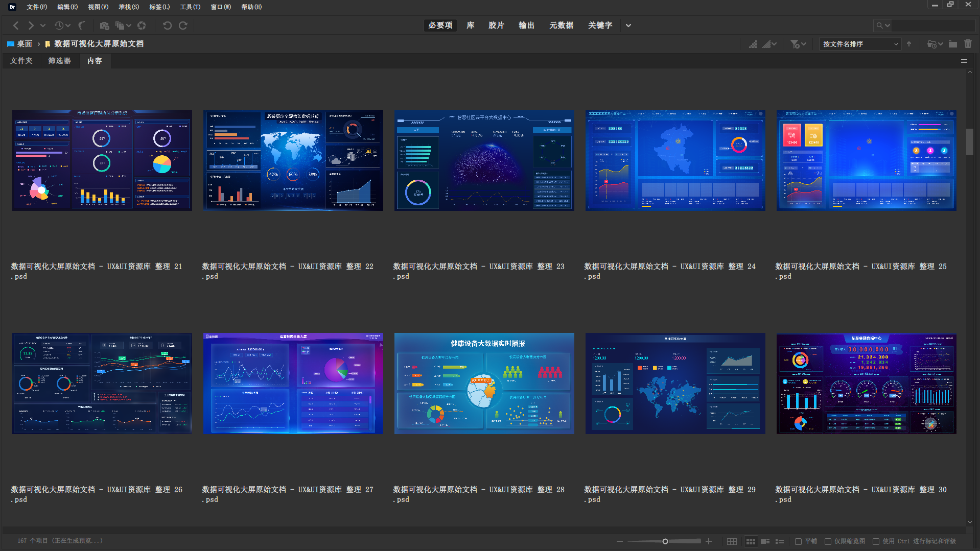
Task: Select thumbnail of 整理 25.psd
Action: point(867,160)
